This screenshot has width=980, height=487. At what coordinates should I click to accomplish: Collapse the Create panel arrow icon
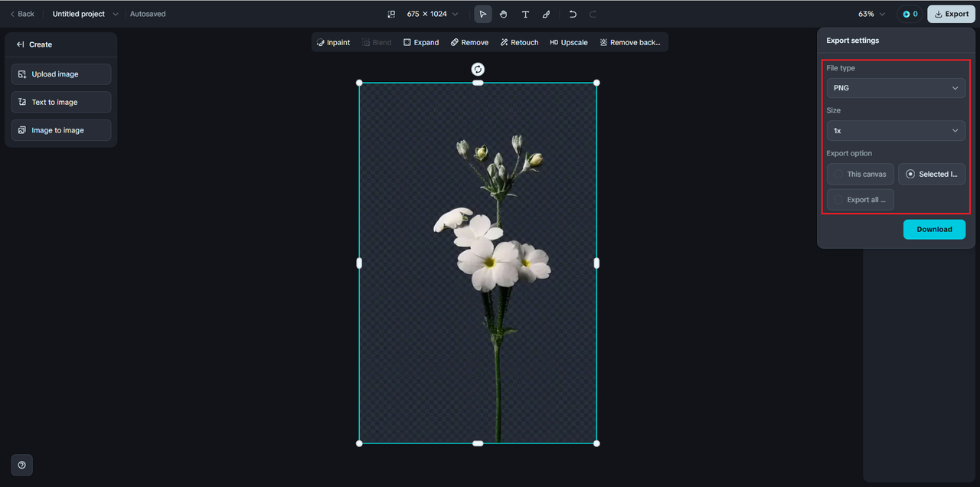coord(21,44)
